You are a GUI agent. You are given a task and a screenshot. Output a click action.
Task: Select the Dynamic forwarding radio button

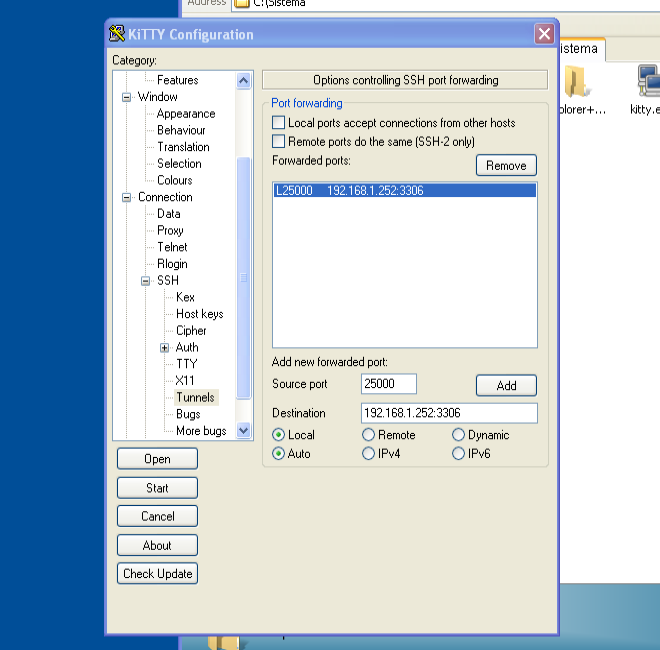pyautogui.click(x=458, y=434)
